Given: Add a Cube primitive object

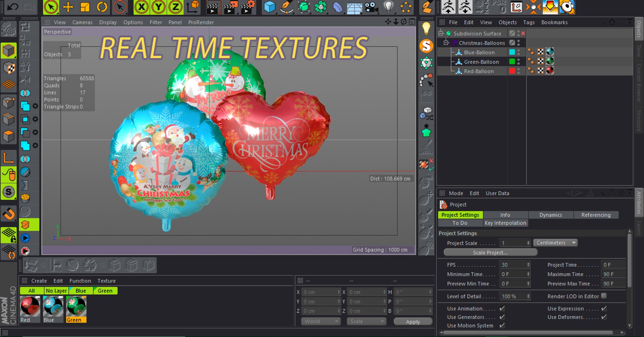Looking at the screenshot, I should coord(269,7).
